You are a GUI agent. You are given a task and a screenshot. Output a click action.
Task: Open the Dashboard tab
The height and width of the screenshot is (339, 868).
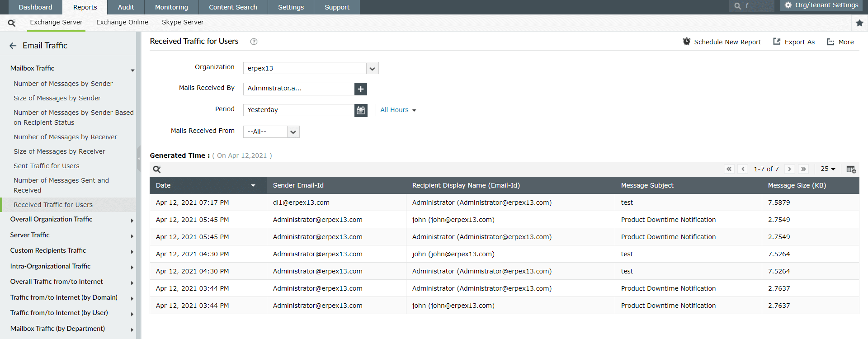tap(35, 7)
